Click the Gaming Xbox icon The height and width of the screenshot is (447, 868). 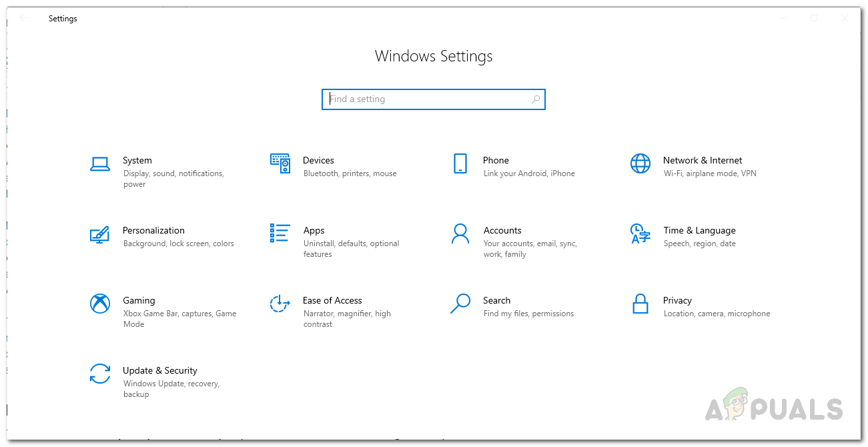(100, 304)
